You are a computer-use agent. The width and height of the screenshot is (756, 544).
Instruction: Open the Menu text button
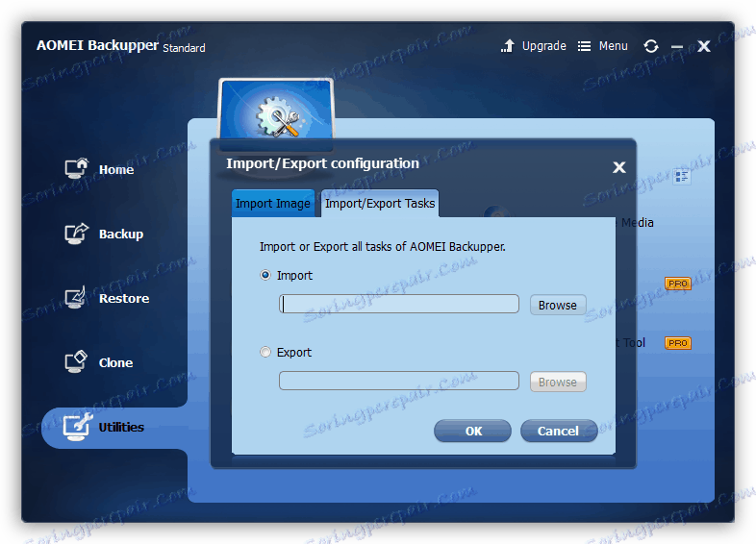[614, 46]
